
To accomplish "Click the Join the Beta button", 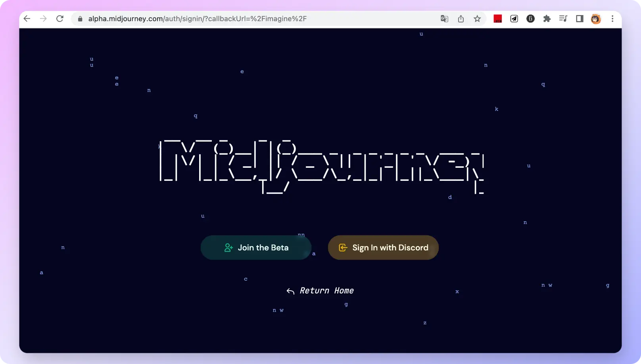I will pyautogui.click(x=256, y=248).
